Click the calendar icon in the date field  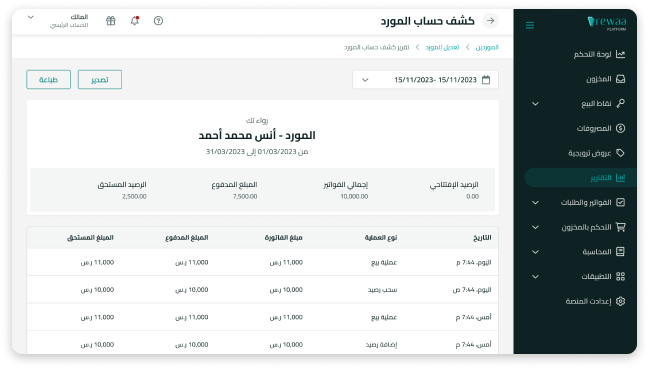click(486, 80)
